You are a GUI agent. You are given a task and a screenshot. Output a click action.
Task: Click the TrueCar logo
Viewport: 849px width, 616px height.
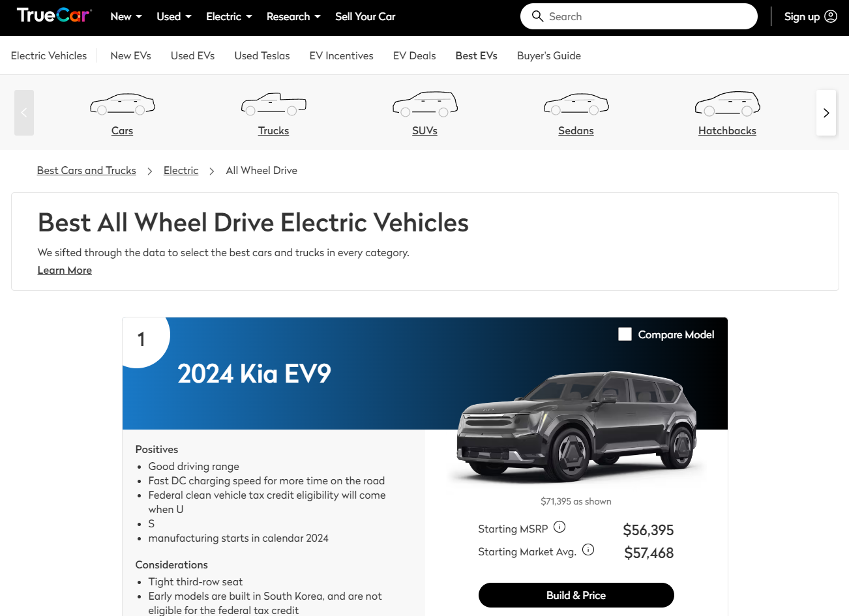click(x=54, y=16)
